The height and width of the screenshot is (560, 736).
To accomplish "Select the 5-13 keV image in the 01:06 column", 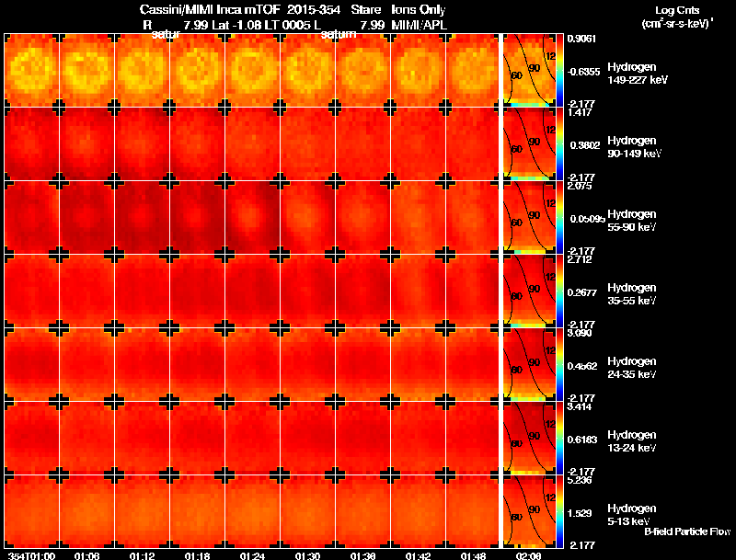I will [87, 511].
